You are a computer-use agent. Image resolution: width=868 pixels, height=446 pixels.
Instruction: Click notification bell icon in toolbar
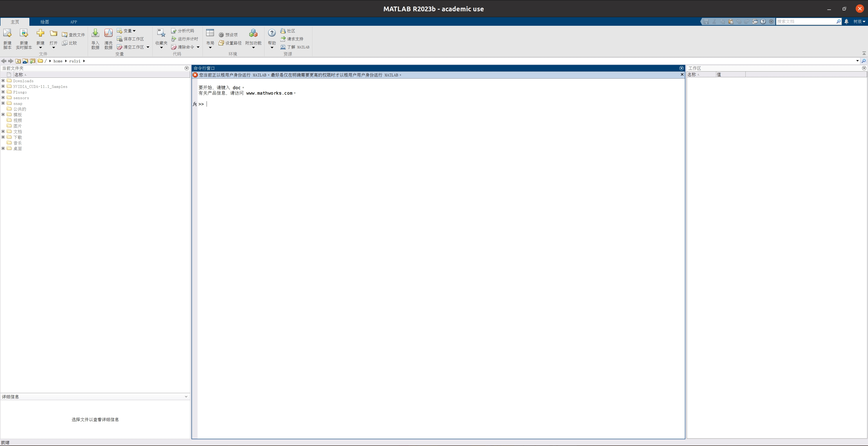(x=847, y=21)
